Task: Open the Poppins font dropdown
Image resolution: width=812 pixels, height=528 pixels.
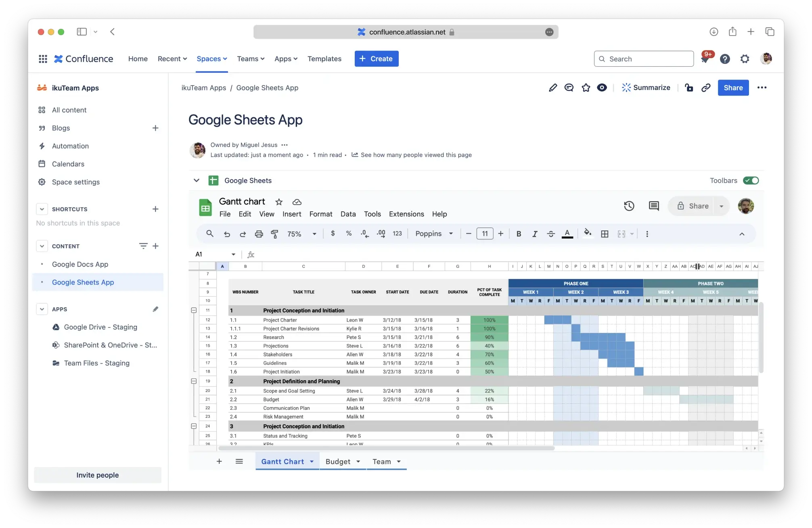Action: pyautogui.click(x=434, y=234)
